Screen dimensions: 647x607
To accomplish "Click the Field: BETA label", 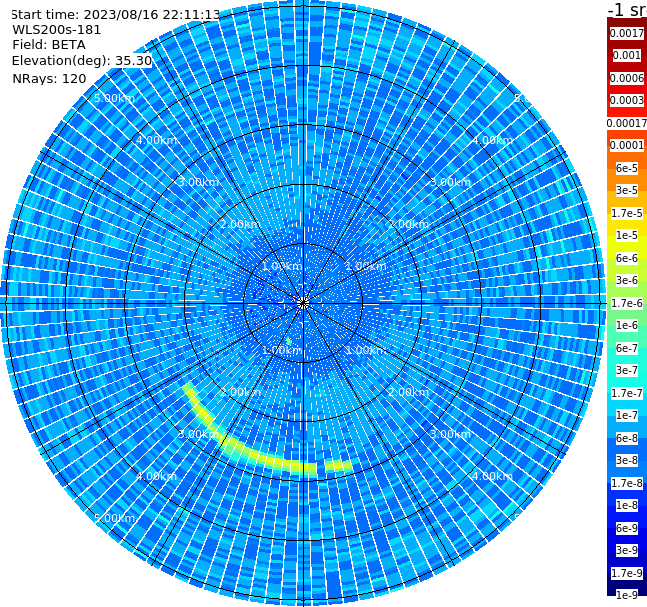I will pos(49,45).
